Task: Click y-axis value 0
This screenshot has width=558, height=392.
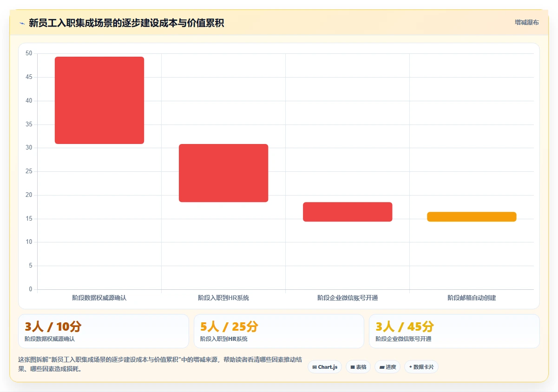Action: point(31,289)
